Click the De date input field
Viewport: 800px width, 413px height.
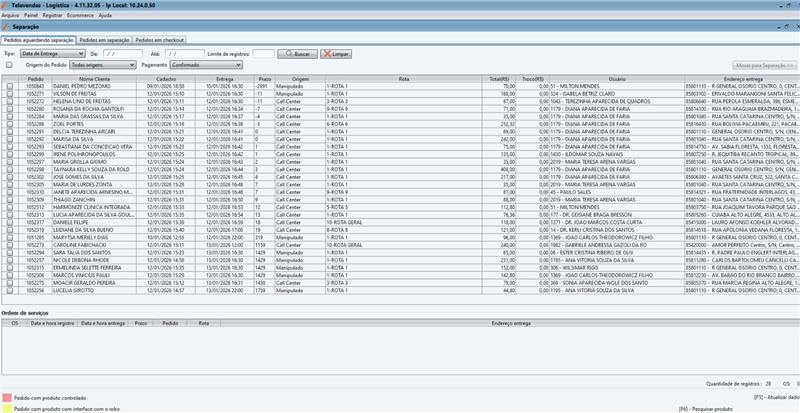coord(123,54)
